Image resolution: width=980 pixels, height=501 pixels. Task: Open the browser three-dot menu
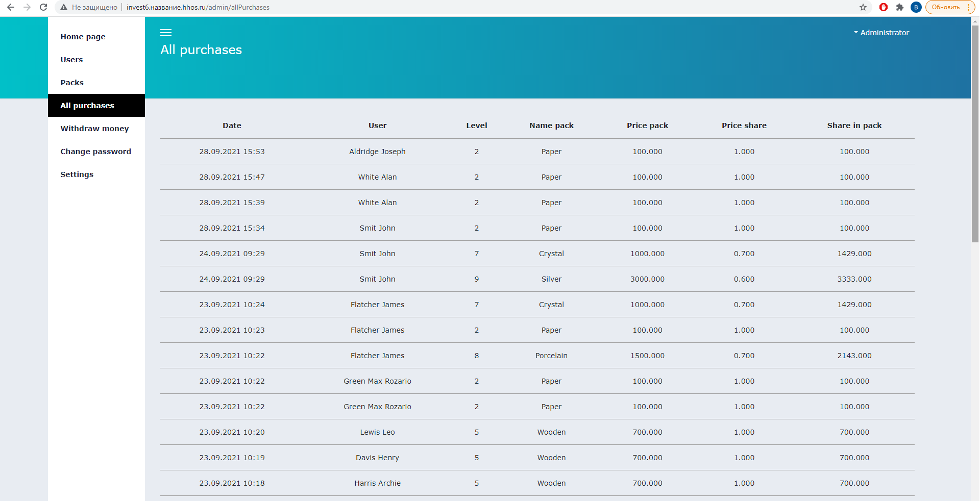pyautogui.click(x=968, y=7)
